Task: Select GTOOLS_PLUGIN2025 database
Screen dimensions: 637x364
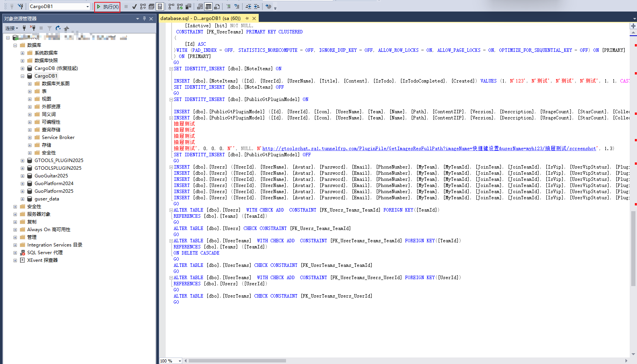Action: click(59, 160)
